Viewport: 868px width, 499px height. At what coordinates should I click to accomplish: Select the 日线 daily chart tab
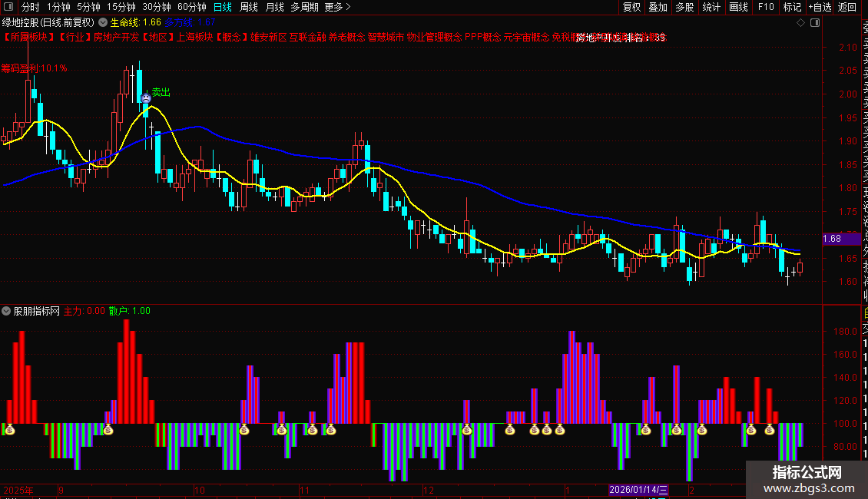223,7
